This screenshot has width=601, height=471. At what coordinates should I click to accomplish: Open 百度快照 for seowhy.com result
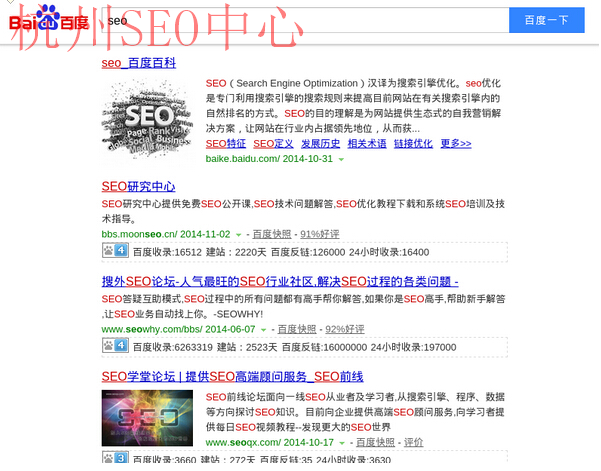tap(297, 329)
